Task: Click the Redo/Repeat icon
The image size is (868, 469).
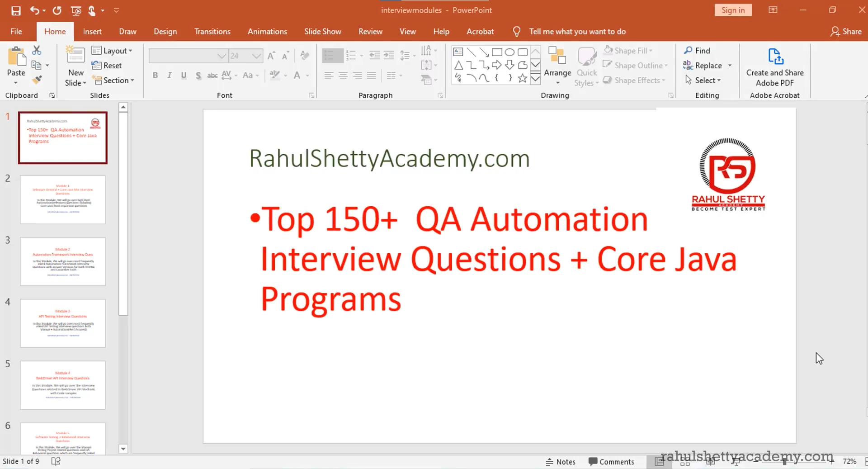Action: click(57, 10)
